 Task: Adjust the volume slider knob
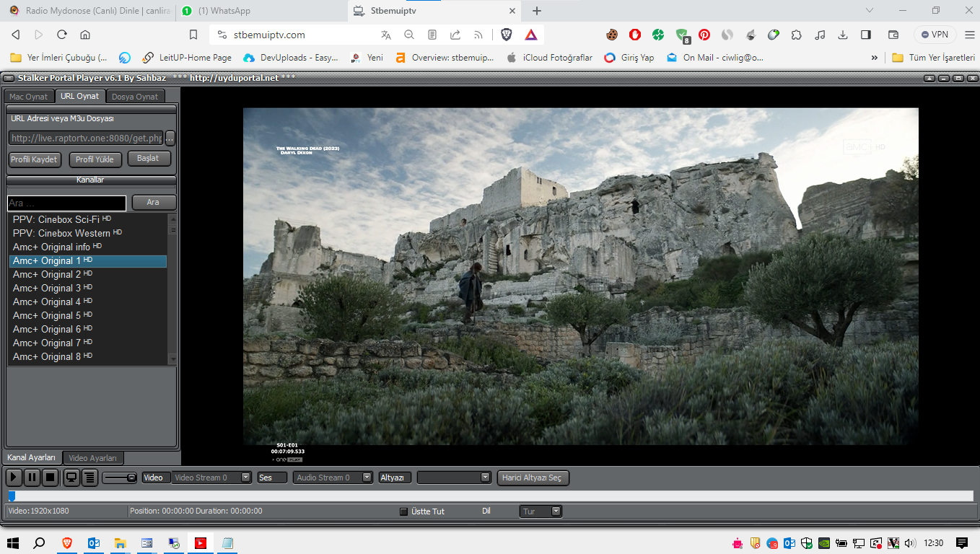pos(131,478)
